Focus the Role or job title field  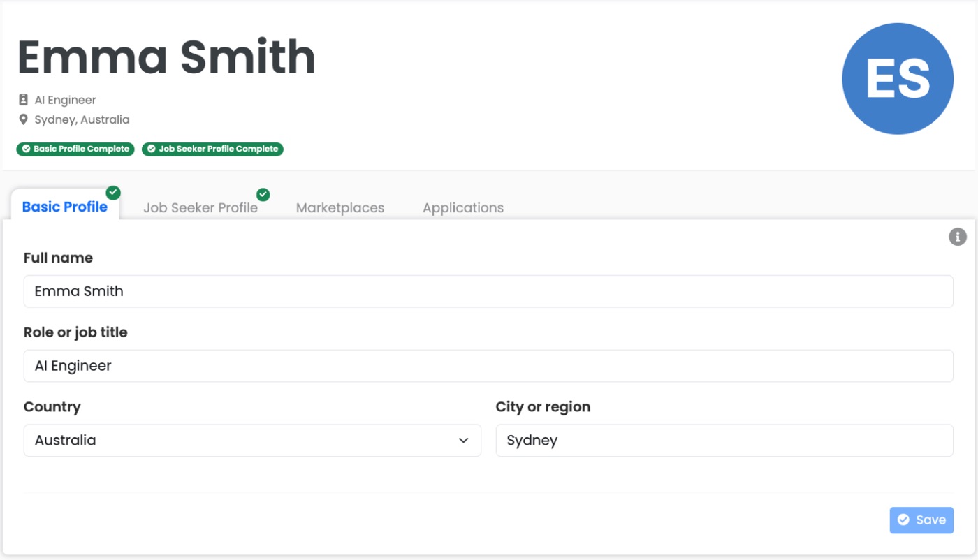tap(488, 366)
